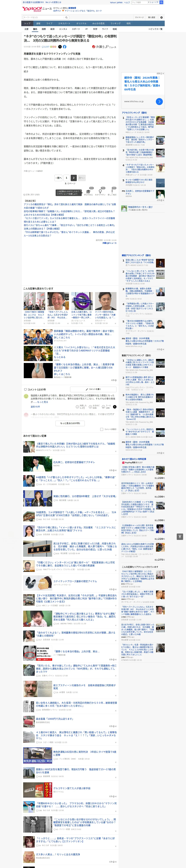The height and width of the screenshot is (868, 186).
Task: Click the back-to-top arrow button
Action: click(x=180, y=536)
